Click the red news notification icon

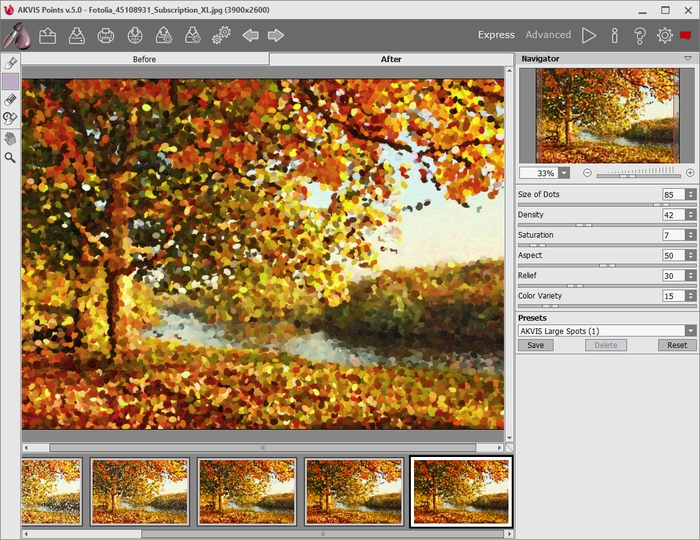click(685, 35)
